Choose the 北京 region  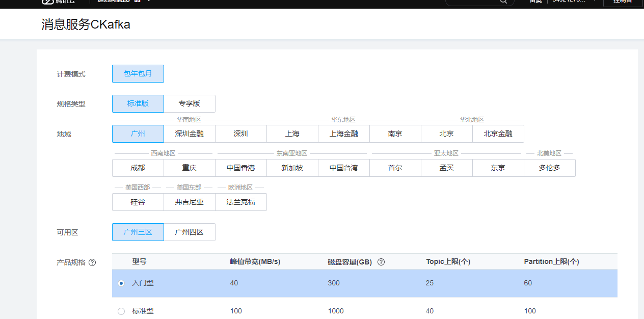(447, 134)
